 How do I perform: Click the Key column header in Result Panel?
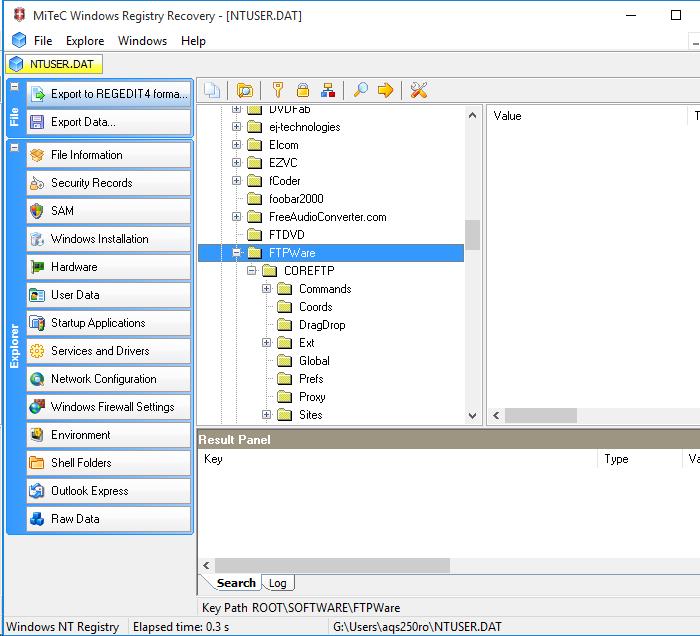(397, 459)
